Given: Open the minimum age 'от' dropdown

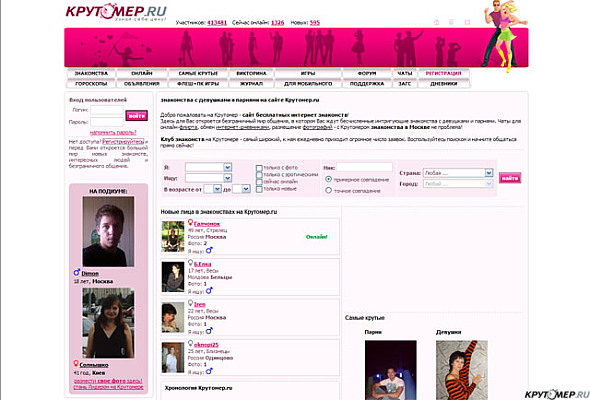Looking at the screenshot, I should (x=213, y=189).
